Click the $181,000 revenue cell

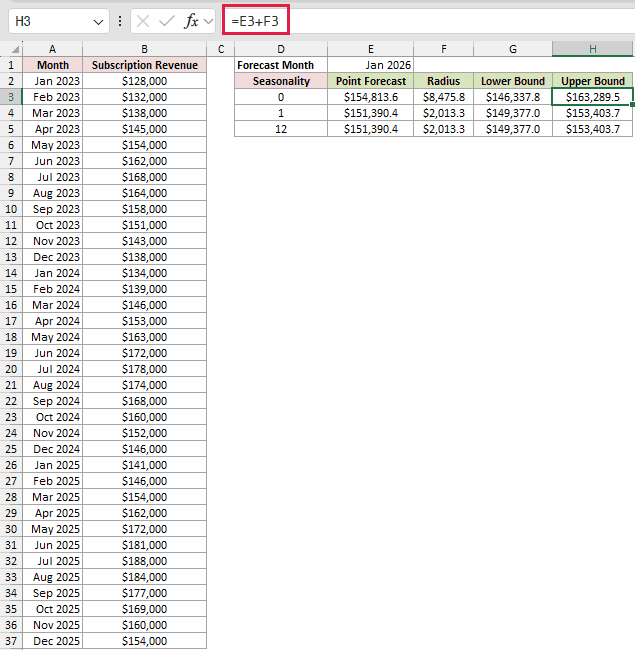click(144, 545)
